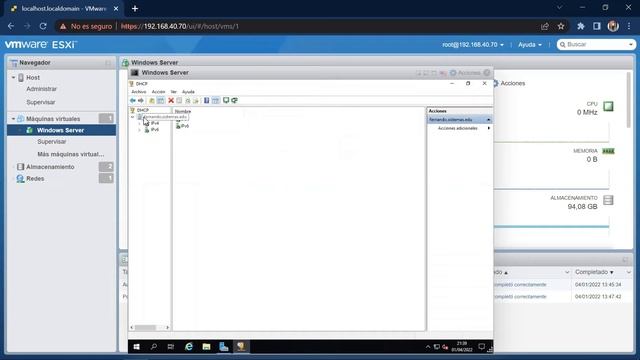This screenshot has width=640, height=360.
Task: Open Redes in the Navegador
Action: pos(35,179)
